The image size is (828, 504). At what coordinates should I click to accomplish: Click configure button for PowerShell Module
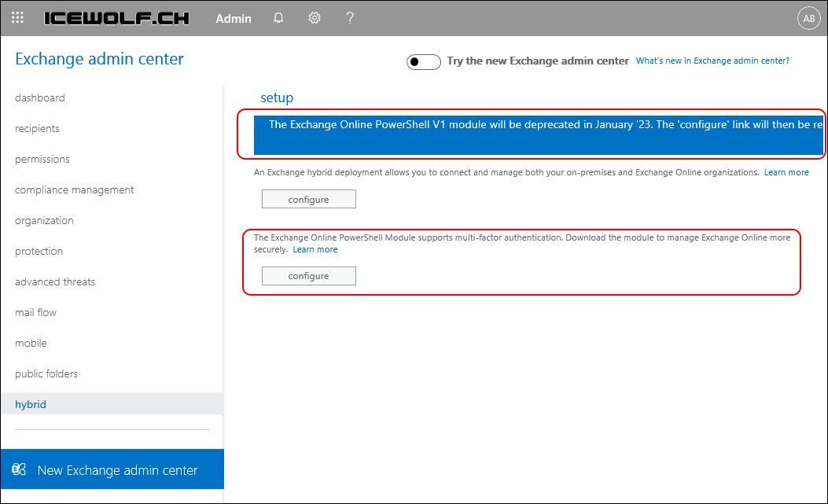coord(309,276)
